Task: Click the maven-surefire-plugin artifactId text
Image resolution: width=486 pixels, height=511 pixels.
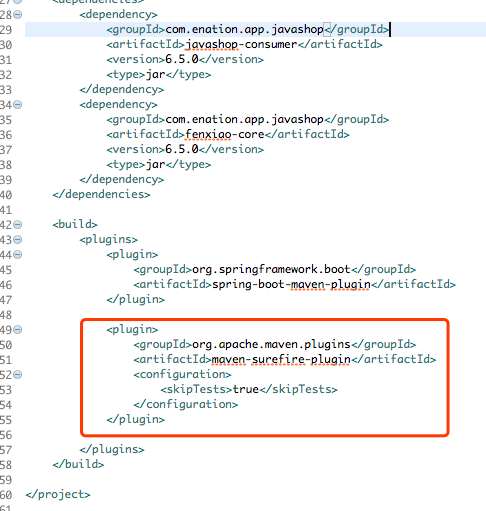Action: tap(281, 359)
